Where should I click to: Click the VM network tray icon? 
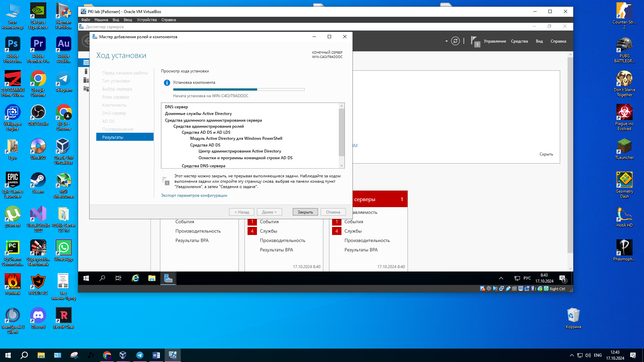[517, 278]
